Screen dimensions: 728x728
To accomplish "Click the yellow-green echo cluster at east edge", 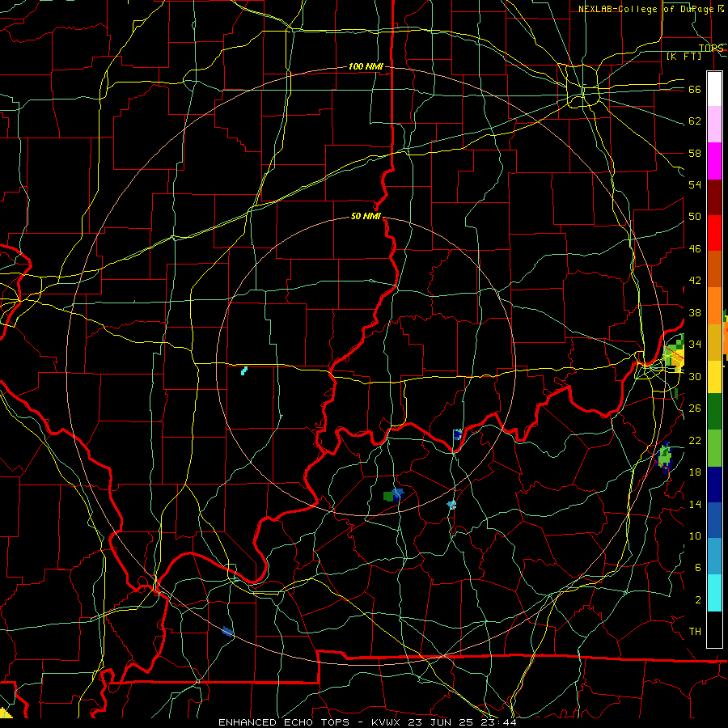I will tap(675, 355).
